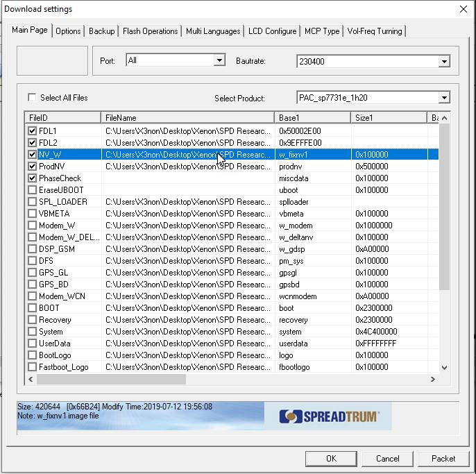The width and height of the screenshot is (476, 474).
Task: Enable the Select All Files checkbox
Action: (32, 98)
